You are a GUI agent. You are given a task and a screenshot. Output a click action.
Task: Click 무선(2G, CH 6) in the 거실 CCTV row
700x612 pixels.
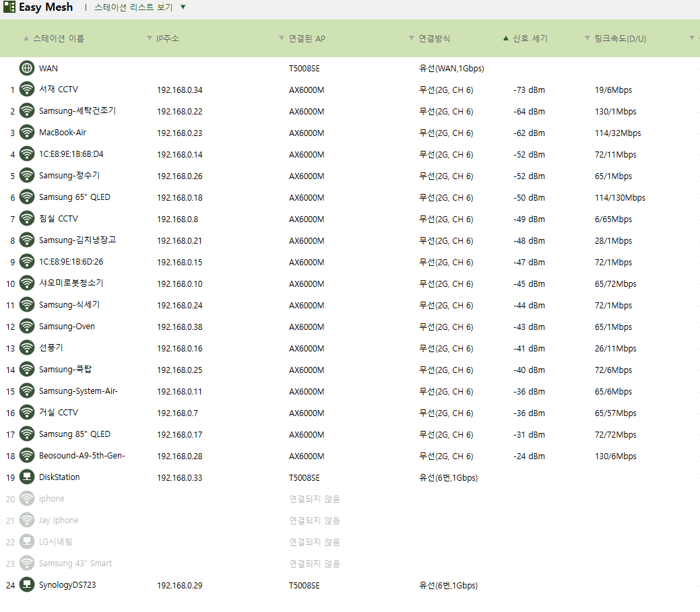[446, 413]
